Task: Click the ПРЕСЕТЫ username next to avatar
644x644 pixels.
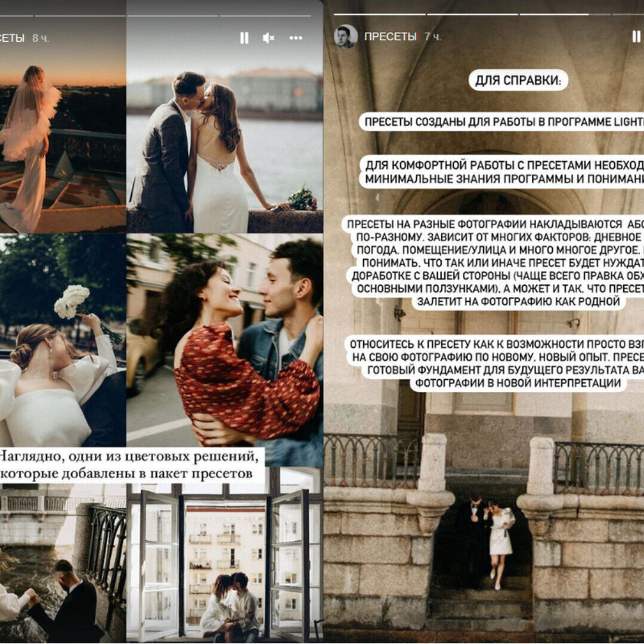Action: tap(390, 36)
